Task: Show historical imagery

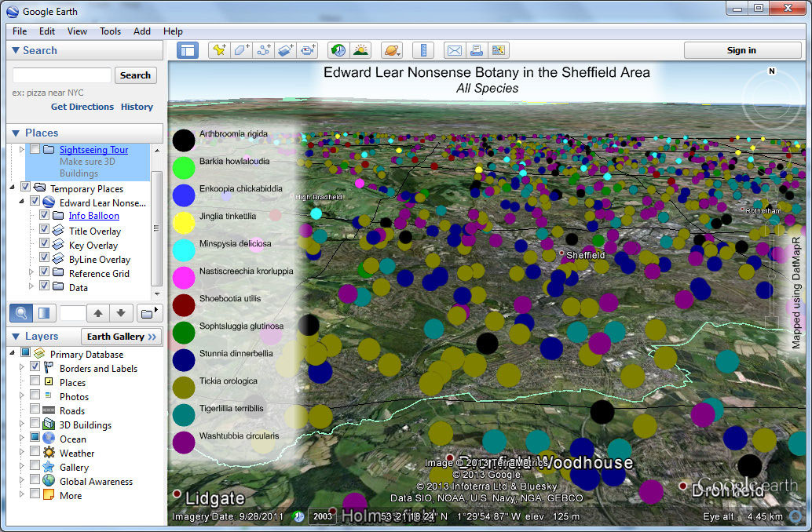Action: (337, 49)
